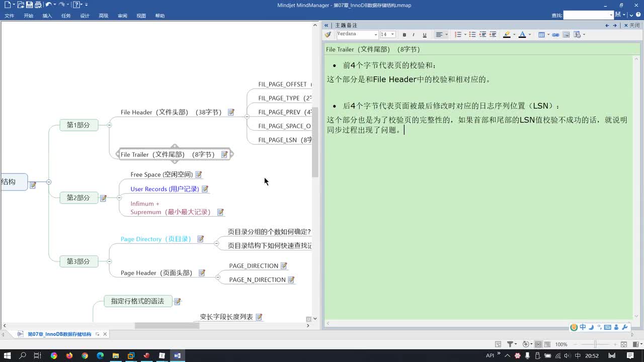Decrease indent in notes toolbar
Screen dimensions: 644x362
click(x=482, y=35)
